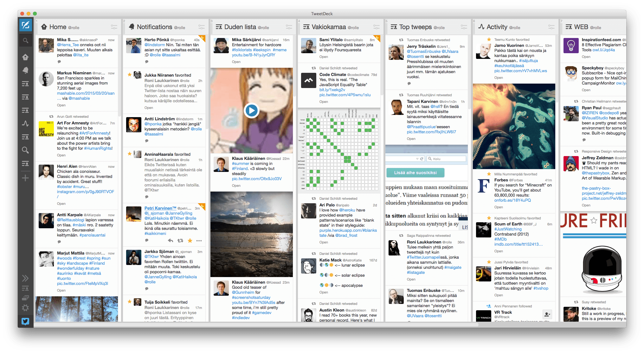Screen dimensions: 644x353
Task: Jump to Notifications via sidebar bell icon
Action: tap(25, 70)
